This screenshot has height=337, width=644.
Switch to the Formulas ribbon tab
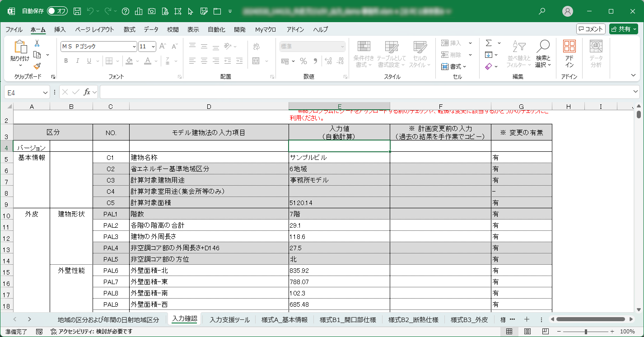pos(130,29)
